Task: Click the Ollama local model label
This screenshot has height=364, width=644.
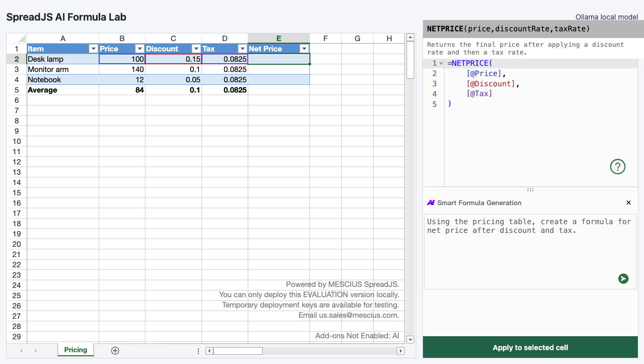Action: tap(606, 17)
